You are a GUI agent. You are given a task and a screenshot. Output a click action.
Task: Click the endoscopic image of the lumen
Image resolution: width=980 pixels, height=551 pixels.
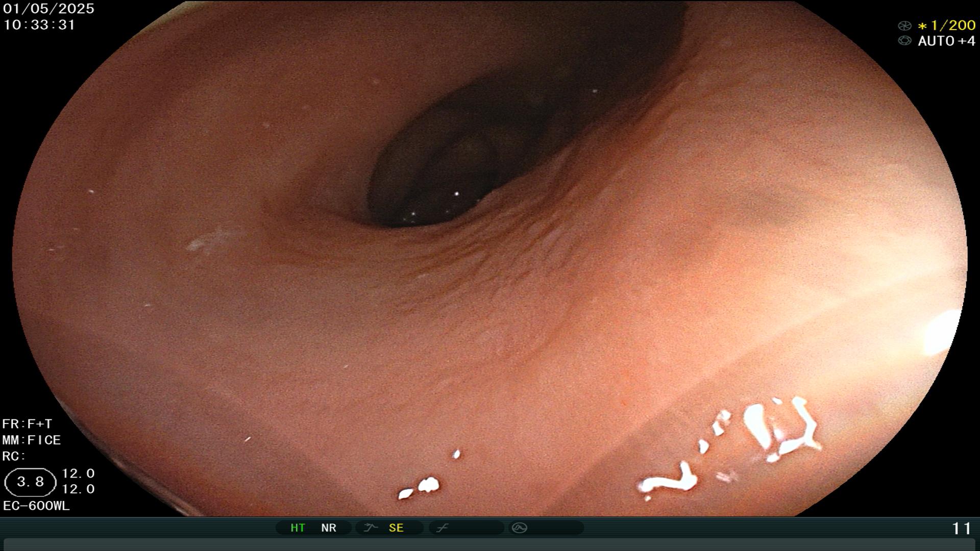(490, 258)
